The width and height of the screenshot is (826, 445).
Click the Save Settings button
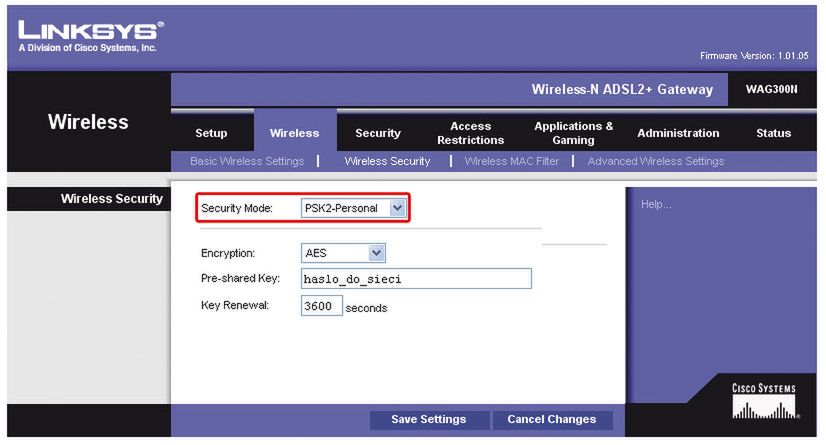(x=428, y=419)
